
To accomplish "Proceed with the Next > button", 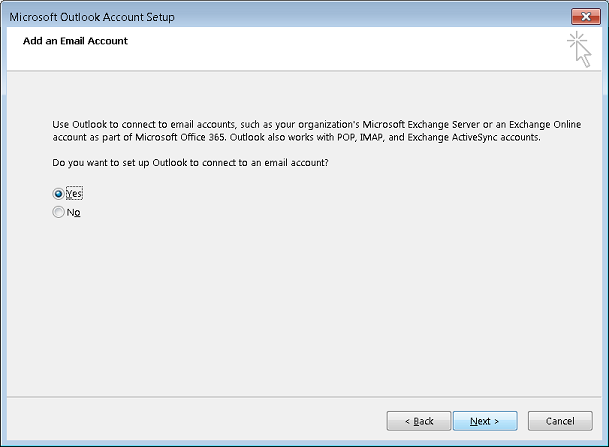I will (485, 421).
